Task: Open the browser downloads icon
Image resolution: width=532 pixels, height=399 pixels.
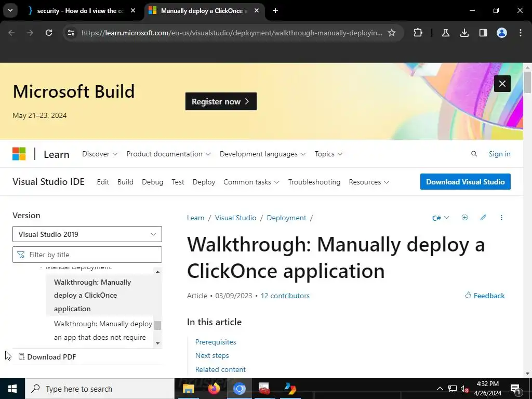Action: (464, 33)
